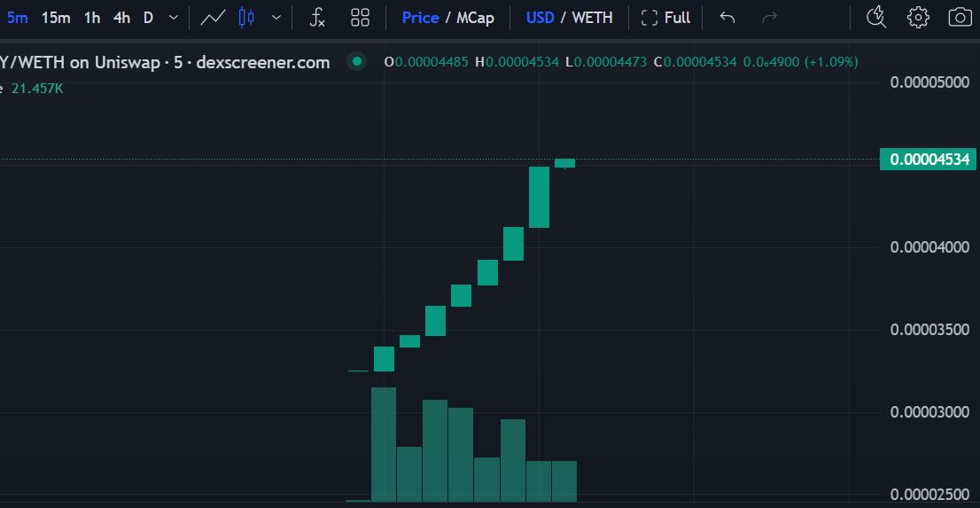Click the green market status dot
Image resolution: width=980 pixels, height=508 pixels.
357,61
